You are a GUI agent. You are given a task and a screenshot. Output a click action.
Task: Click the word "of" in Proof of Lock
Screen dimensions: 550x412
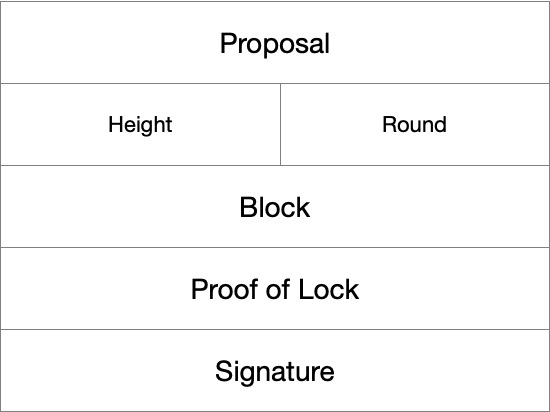277,289
